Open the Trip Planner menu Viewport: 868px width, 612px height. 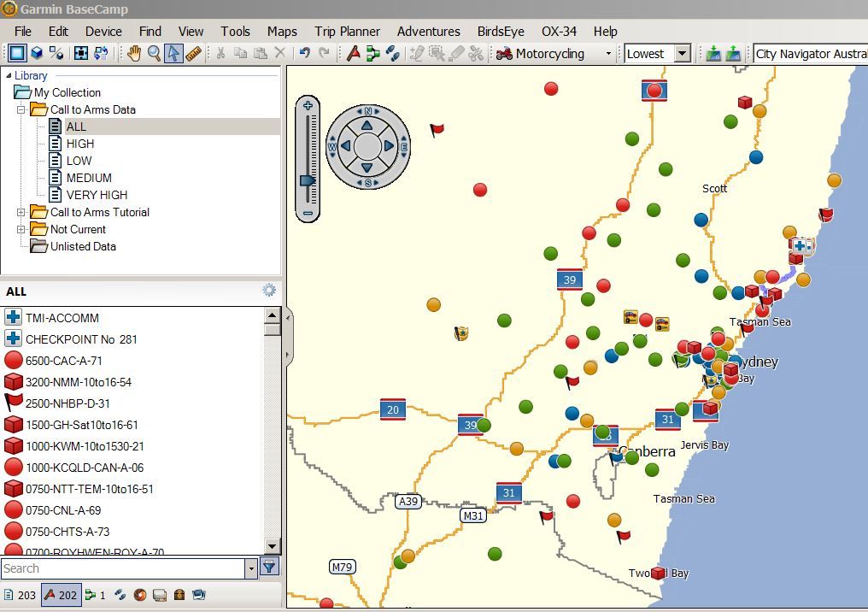pyautogui.click(x=347, y=32)
